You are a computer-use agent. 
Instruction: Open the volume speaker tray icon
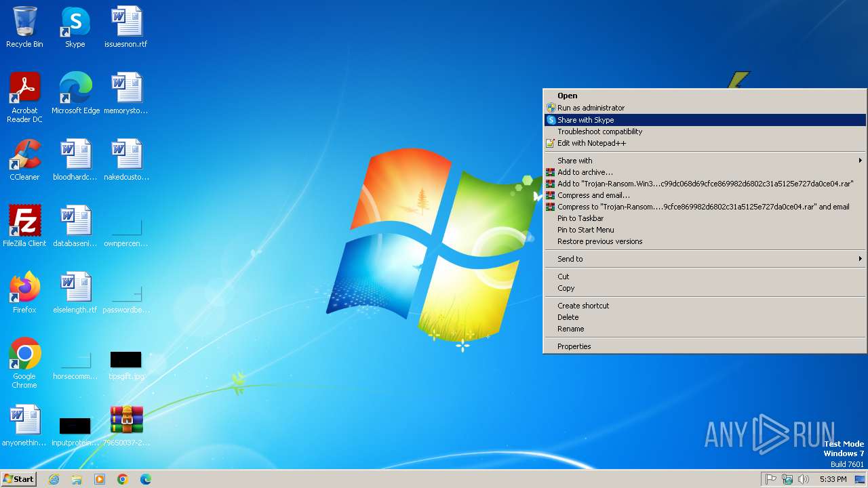click(804, 479)
